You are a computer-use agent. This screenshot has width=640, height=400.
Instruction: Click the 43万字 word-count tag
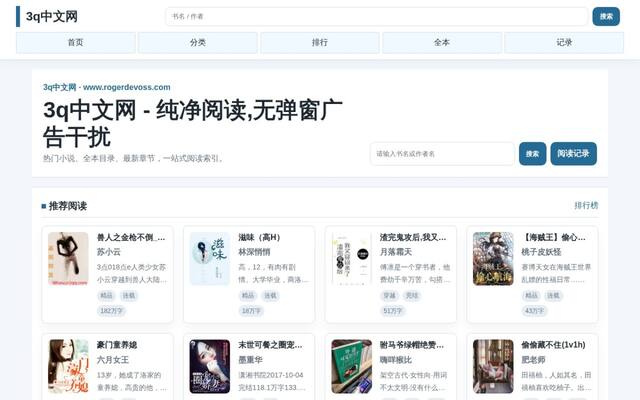pos(534,311)
